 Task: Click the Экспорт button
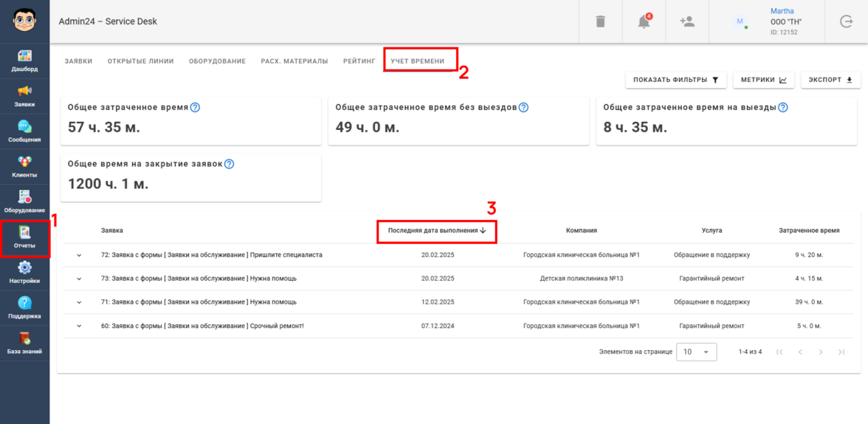coord(830,80)
